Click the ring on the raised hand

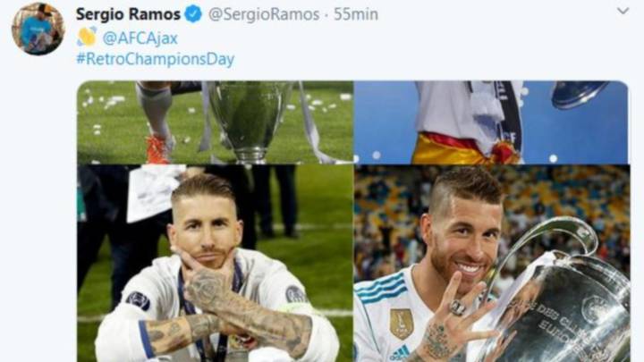coord(457,307)
